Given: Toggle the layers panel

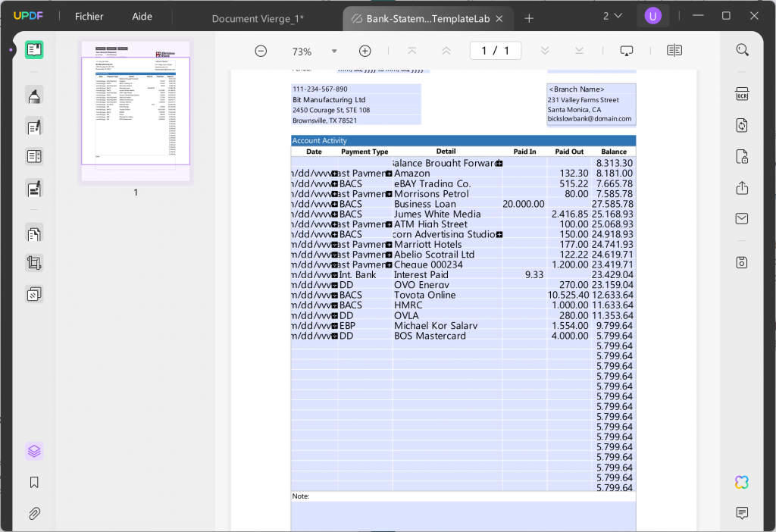Looking at the screenshot, I should pos(34,452).
